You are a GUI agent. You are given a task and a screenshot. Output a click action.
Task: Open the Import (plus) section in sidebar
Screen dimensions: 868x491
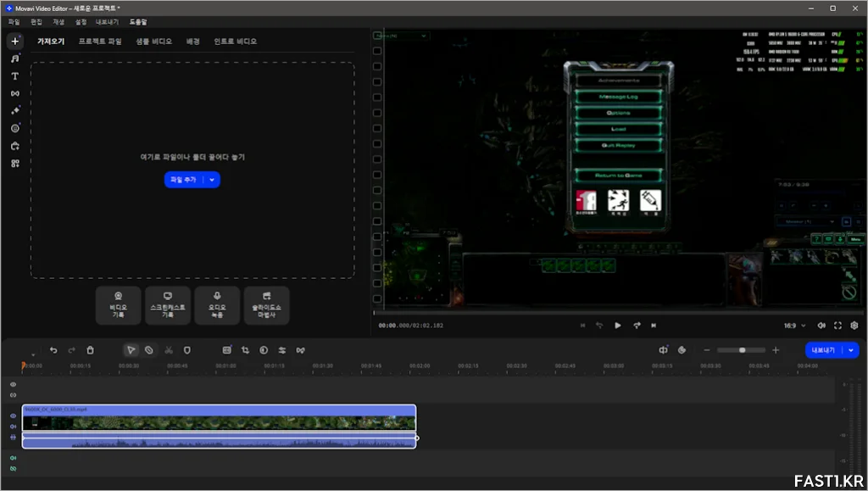pos(15,41)
